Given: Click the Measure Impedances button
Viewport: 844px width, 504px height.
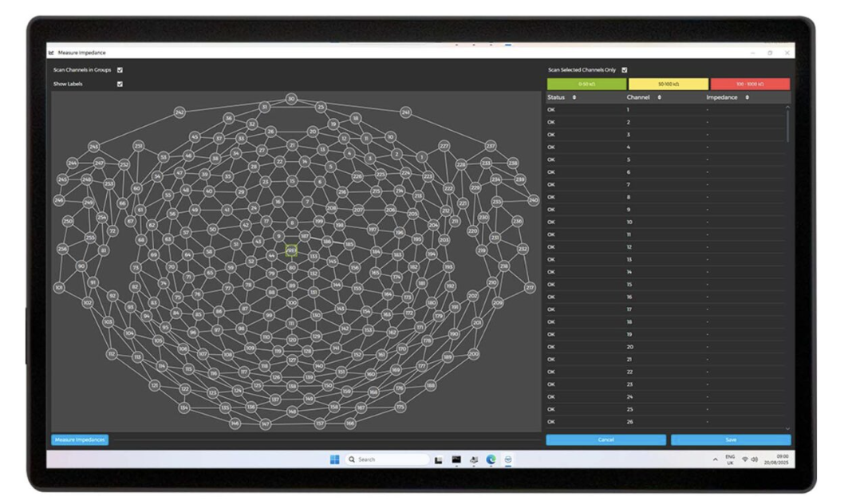Looking at the screenshot, I should tap(80, 440).
